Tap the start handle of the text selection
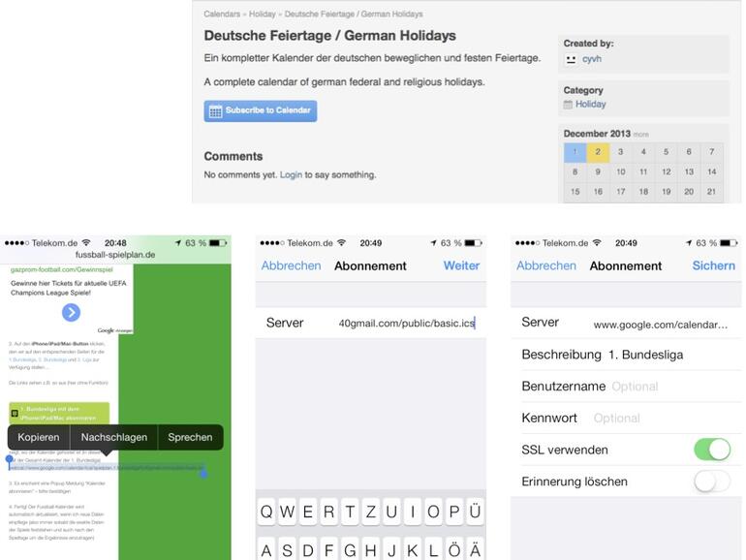This screenshot has width=746, height=560. tap(9, 459)
